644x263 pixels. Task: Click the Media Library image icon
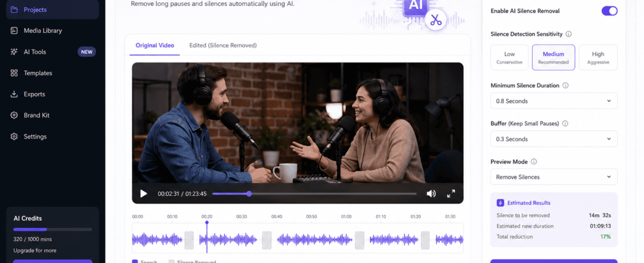coord(14,31)
